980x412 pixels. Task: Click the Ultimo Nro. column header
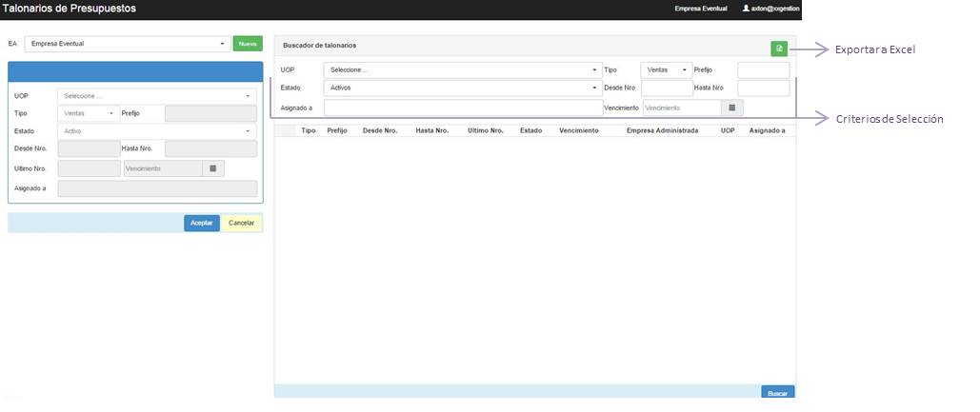[x=486, y=130]
